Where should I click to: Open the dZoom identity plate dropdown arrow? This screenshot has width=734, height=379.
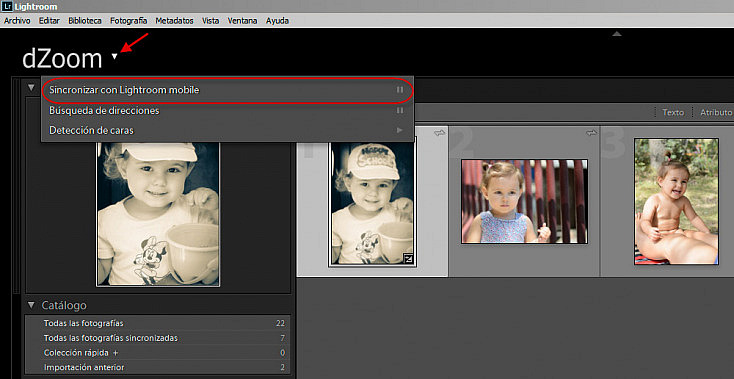point(115,57)
